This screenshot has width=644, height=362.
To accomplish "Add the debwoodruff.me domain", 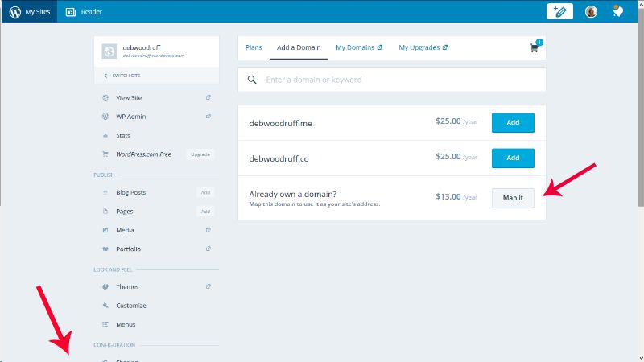I will point(513,123).
